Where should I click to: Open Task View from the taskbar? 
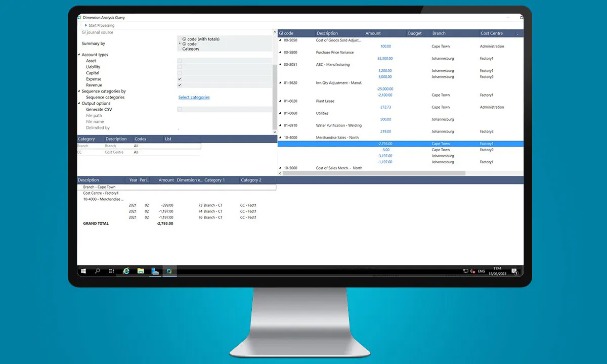click(x=111, y=271)
